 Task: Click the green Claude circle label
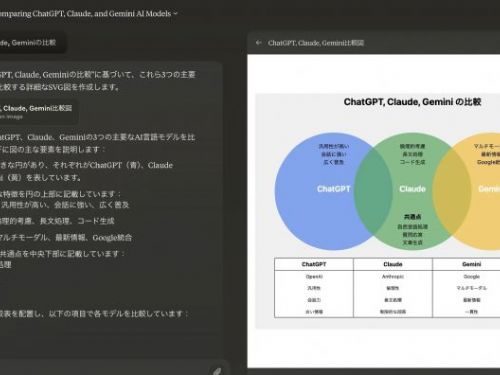point(412,189)
